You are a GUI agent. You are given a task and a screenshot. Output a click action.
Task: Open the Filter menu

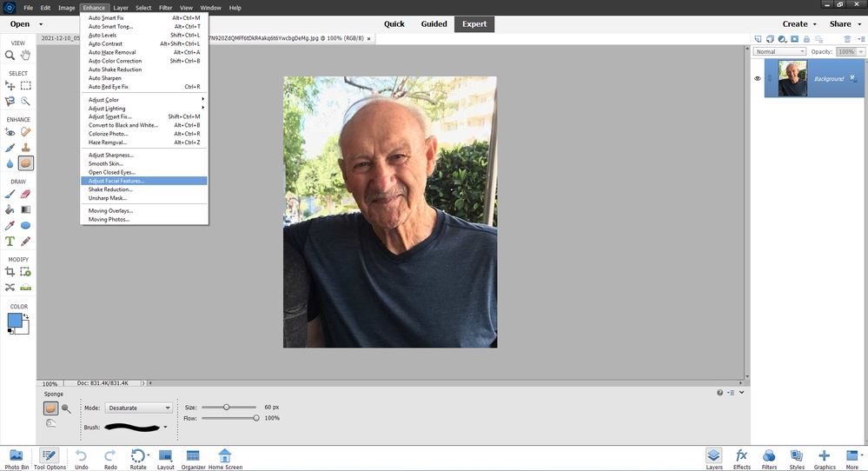[x=165, y=8]
